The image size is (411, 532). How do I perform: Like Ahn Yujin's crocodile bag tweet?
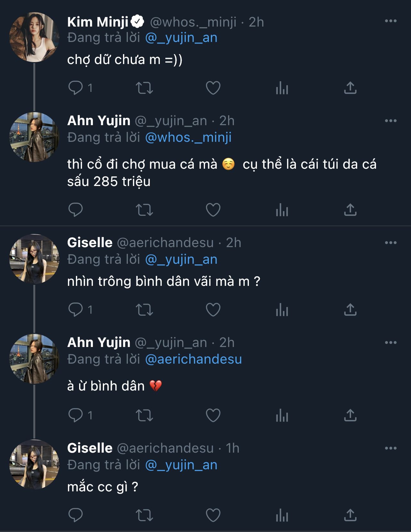click(x=213, y=210)
